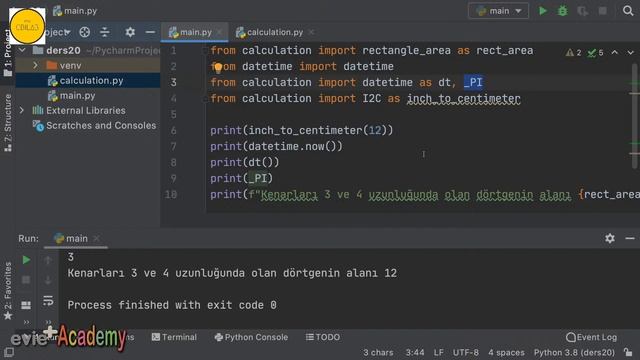Image resolution: width=640 pixels, height=360 pixels.
Task: Toggle read-only lock icon in status bar
Action: click(x=628, y=352)
